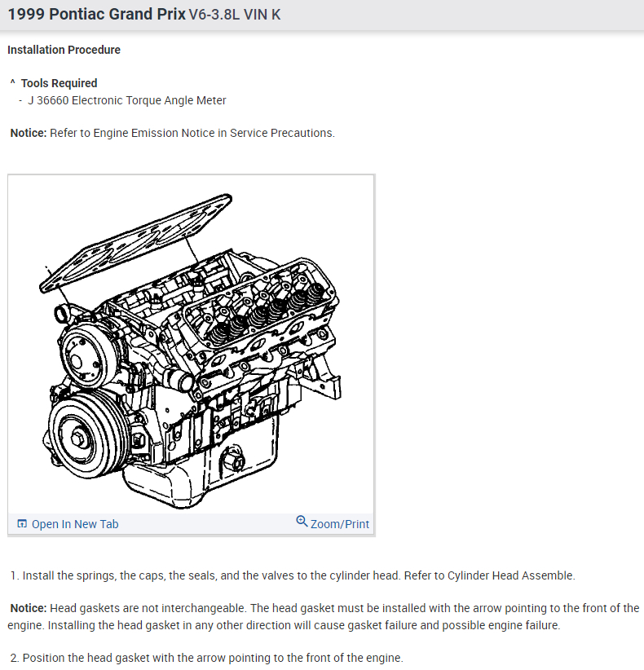644x670 pixels.
Task: Click the J 36660 Electronic Torque Angle Meter item
Action: click(127, 100)
